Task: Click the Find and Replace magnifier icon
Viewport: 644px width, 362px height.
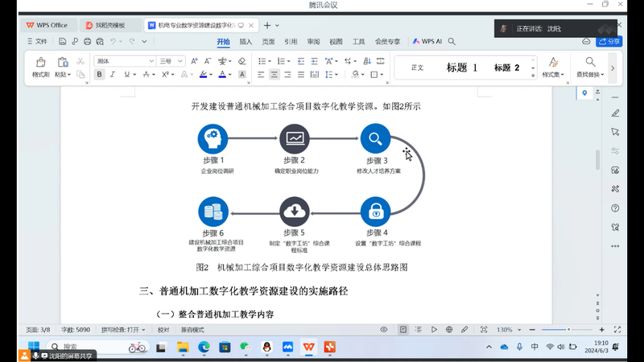Action: pos(590,62)
